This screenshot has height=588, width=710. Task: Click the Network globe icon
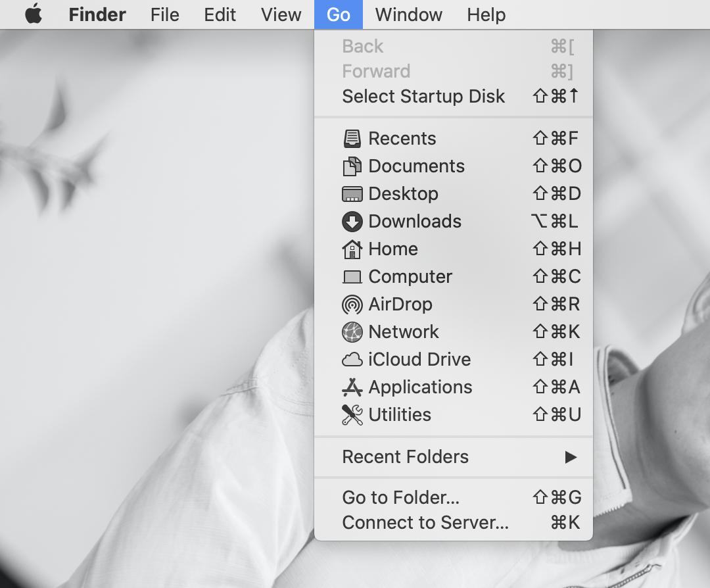[x=352, y=332]
